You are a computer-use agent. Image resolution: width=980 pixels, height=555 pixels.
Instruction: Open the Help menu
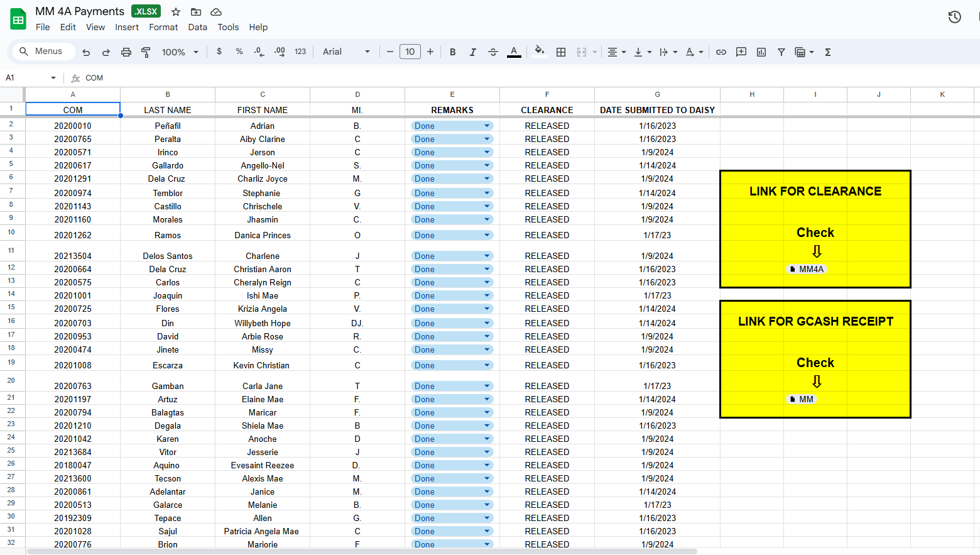[x=258, y=27]
